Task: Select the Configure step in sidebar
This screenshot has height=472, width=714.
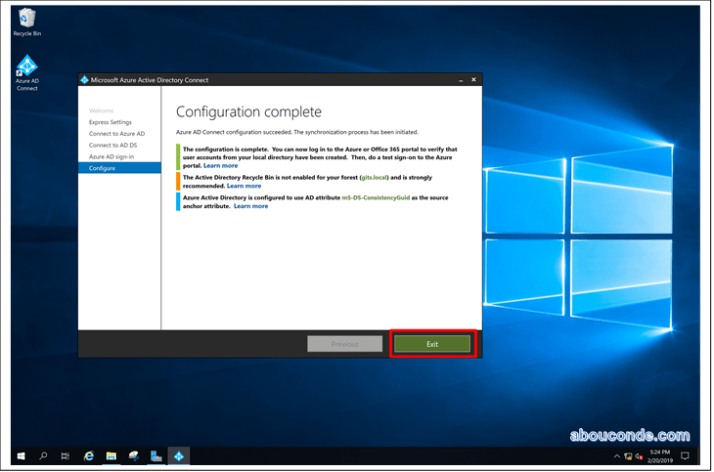Action: click(102, 168)
